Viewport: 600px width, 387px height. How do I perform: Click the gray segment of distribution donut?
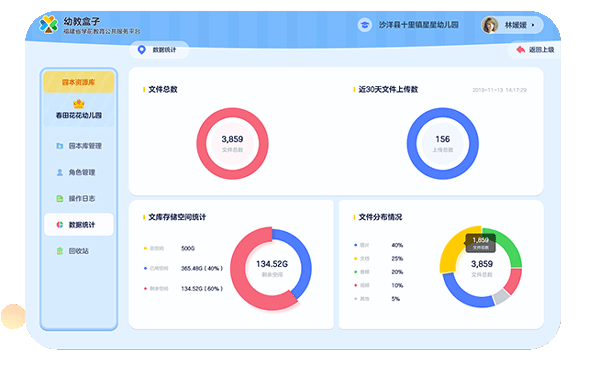pyautogui.click(x=502, y=297)
